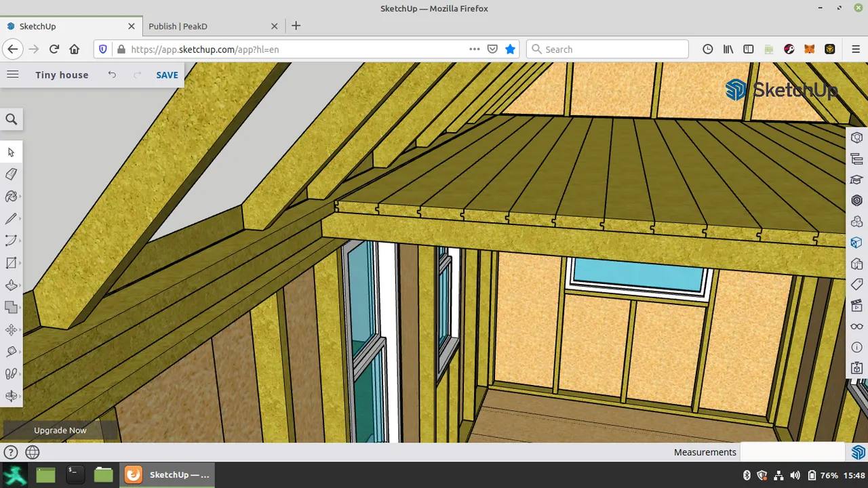Select the arrow Select tool
This screenshot has height=488, width=868.
(11, 152)
